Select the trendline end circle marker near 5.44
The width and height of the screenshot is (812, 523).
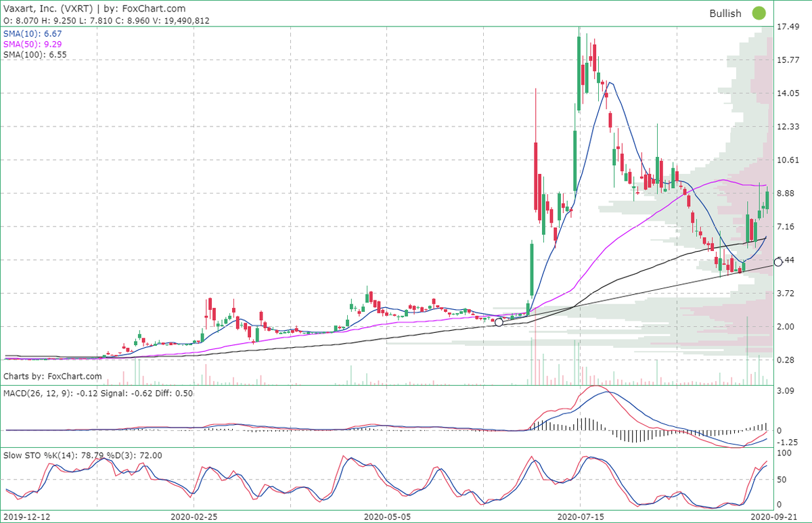point(777,261)
